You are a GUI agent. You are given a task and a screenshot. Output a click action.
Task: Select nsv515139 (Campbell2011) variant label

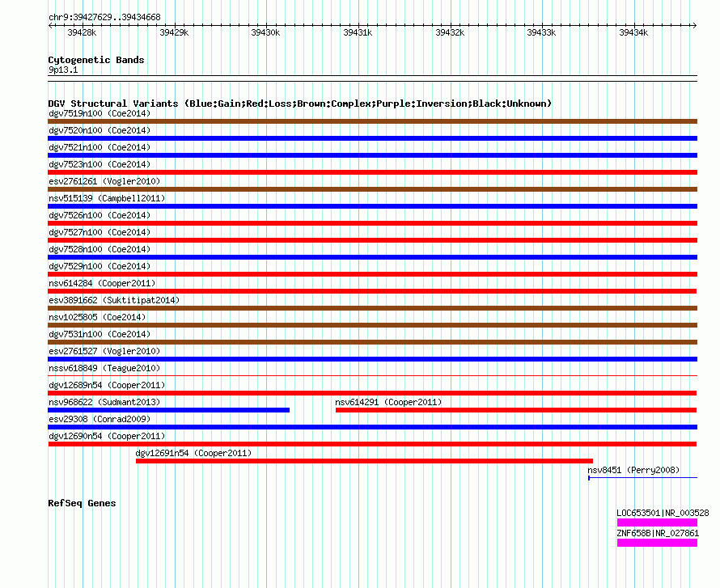tap(107, 198)
